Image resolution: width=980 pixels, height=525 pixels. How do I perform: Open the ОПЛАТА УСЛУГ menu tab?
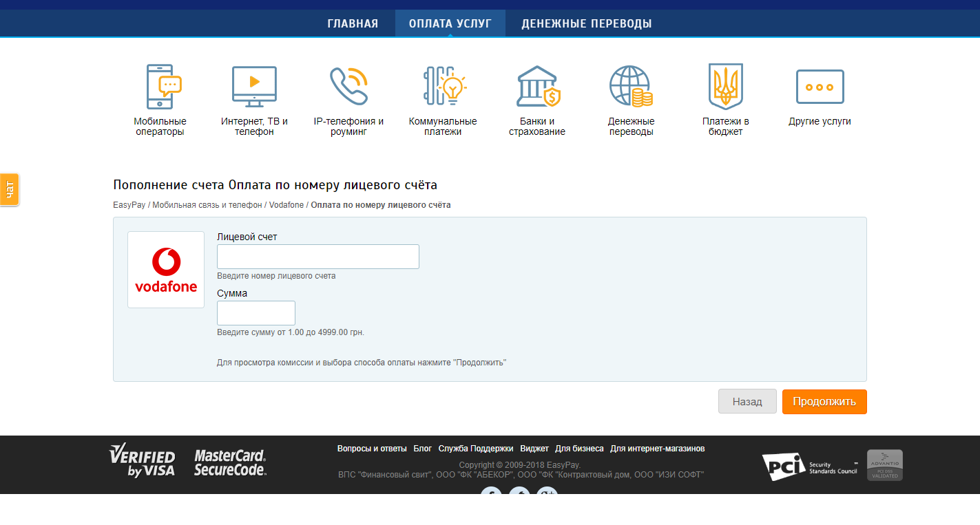pos(450,23)
